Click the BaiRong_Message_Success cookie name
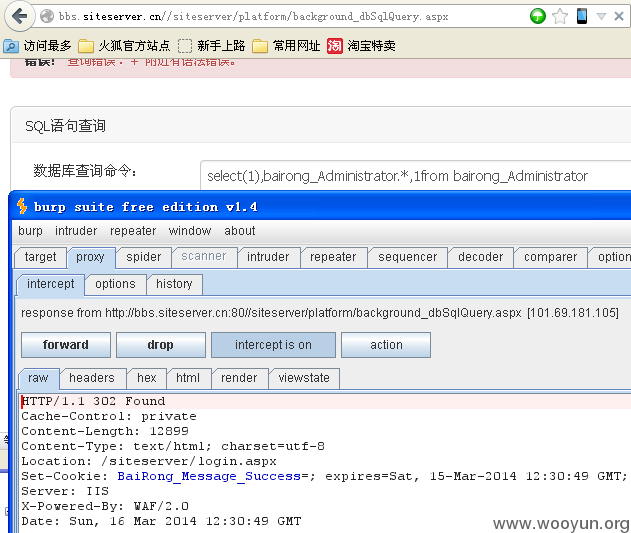The width and height of the screenshot is (631, 533). coord(209,476)
